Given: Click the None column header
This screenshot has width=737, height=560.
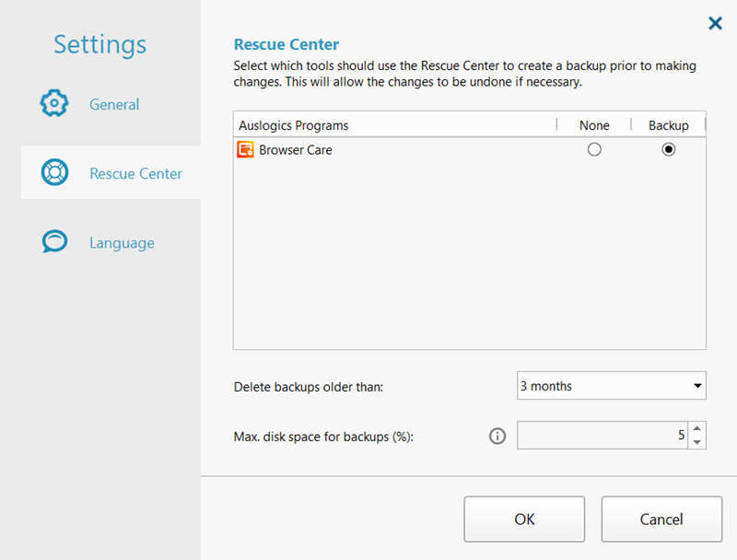Looking at the screenshot, I should pos(594,125).
